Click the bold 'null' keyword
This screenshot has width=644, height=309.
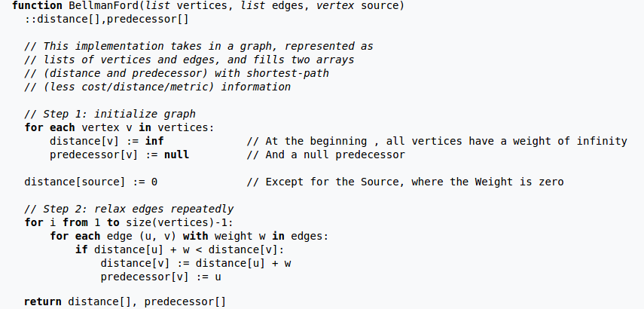[176, 155]
